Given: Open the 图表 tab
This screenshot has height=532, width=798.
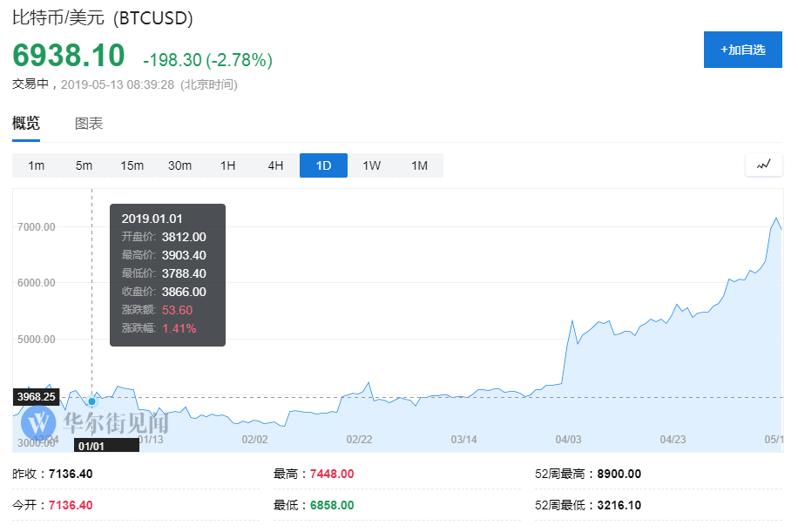Looking at the screenshot, I should (x=89, y=124).
